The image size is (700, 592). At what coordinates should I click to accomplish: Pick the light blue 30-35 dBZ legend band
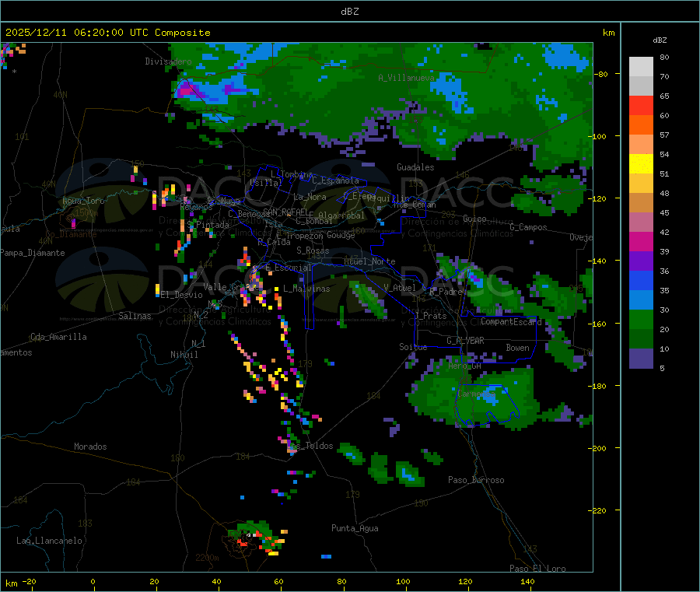coord(641,300)
